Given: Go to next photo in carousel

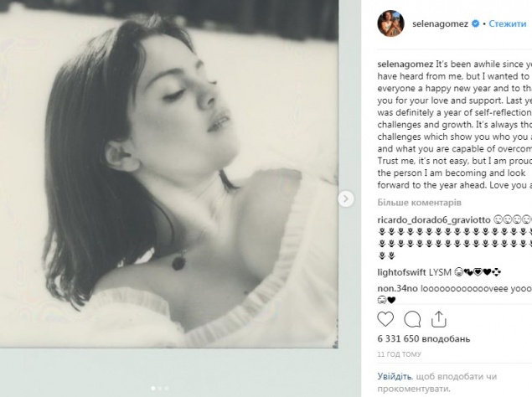Looking at the screenshot, I should click(344, 198).
